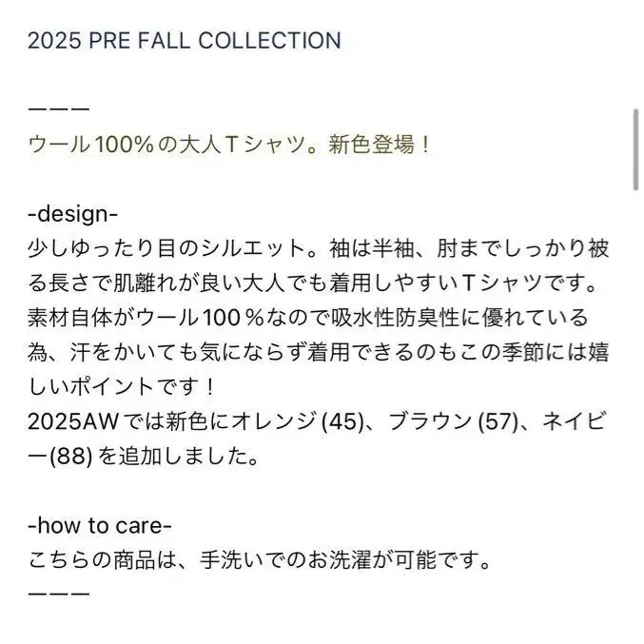Click the ウール100%の大人Tシャツ headline text
This screenshot has width=644, height=644.
tap(173, 145)
